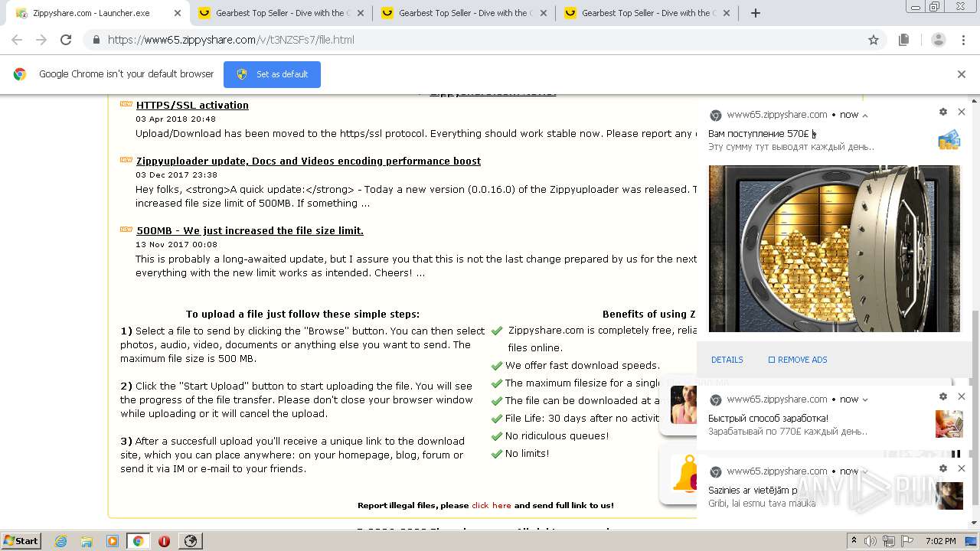Click '03 Apr 2018 20:48' date text
Viewport: 980px width, 551px height.
point(176,119)
